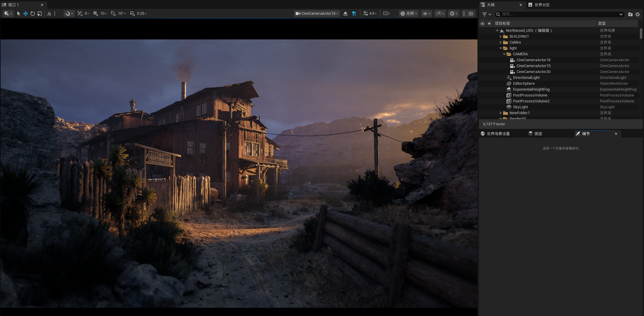This screenshot has width=644, height=316.
Task: Collapse the light folder
Action: click(x=501, y=48)
